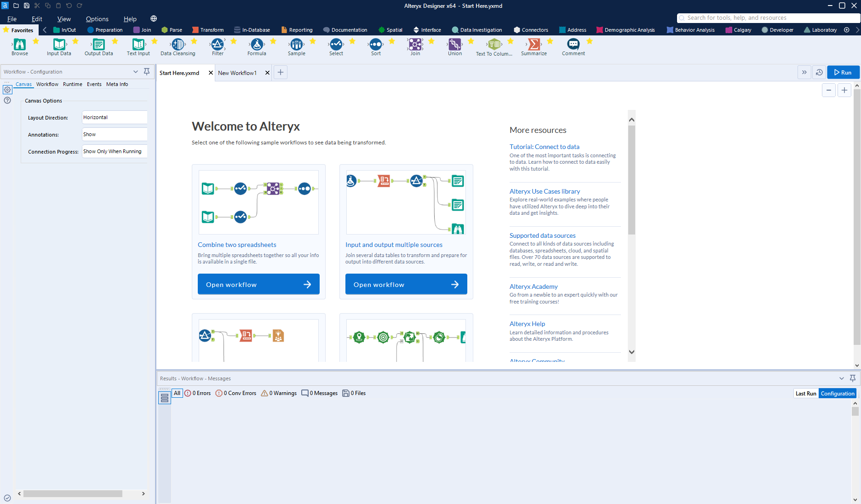Open the globe language icon

[154, 18]
